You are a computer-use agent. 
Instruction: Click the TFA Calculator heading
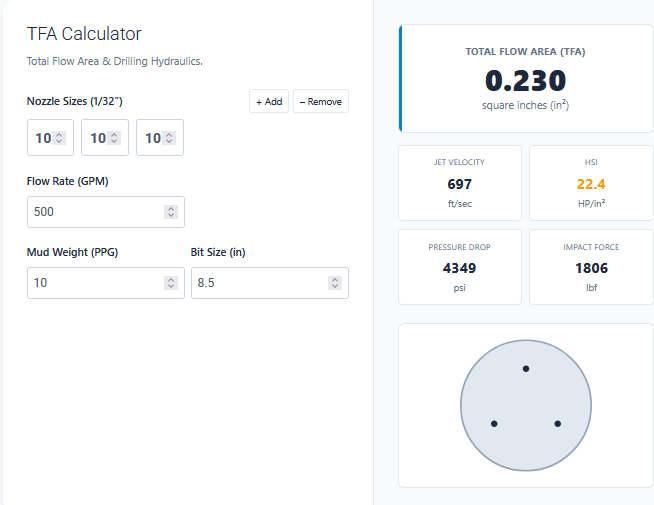[84, 34]
